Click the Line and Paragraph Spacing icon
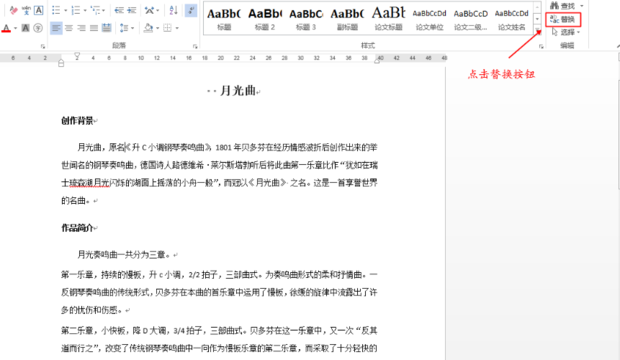This screenshot has width=620, height=360. (124, 28)
